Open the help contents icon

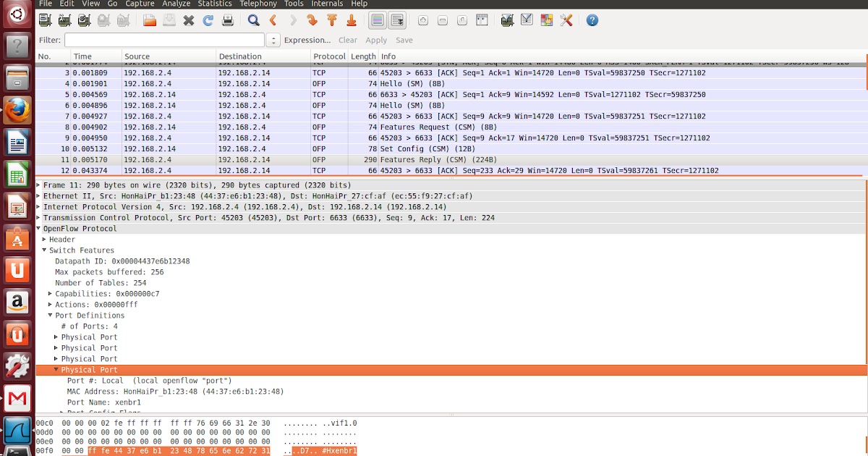pos(592,20)
